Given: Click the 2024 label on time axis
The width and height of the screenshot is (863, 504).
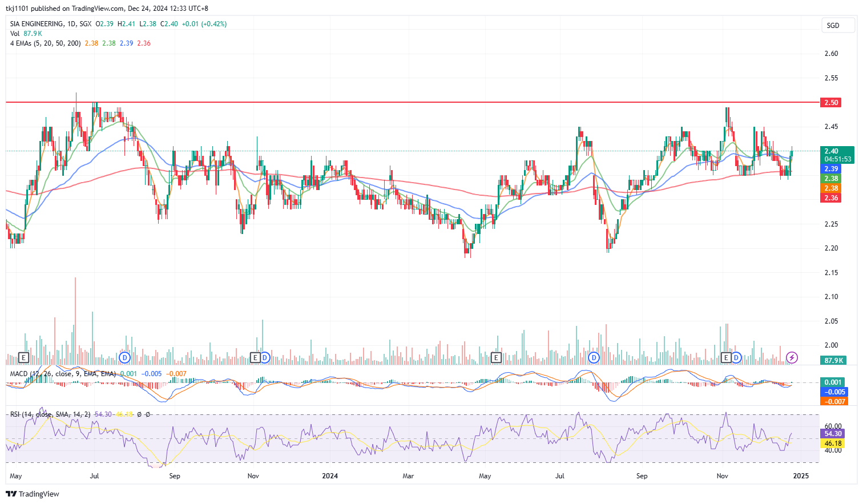Looking at the screenshot, I should tap(330, 476).
